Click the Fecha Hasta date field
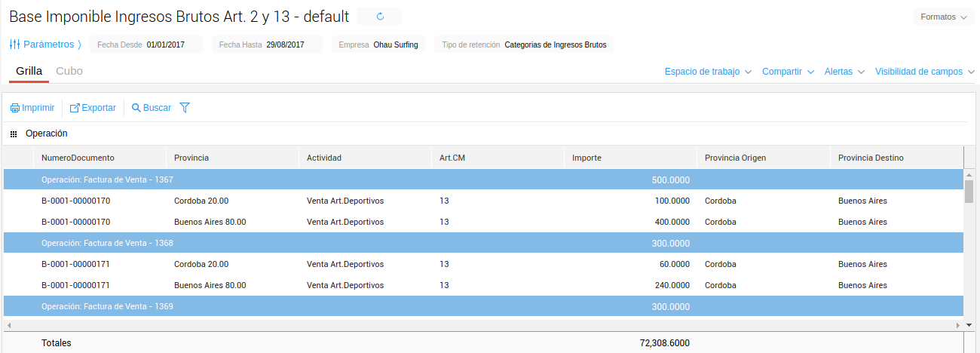This screenshot has width=980, height=353. pyautogui.click(x=285, y=45)
